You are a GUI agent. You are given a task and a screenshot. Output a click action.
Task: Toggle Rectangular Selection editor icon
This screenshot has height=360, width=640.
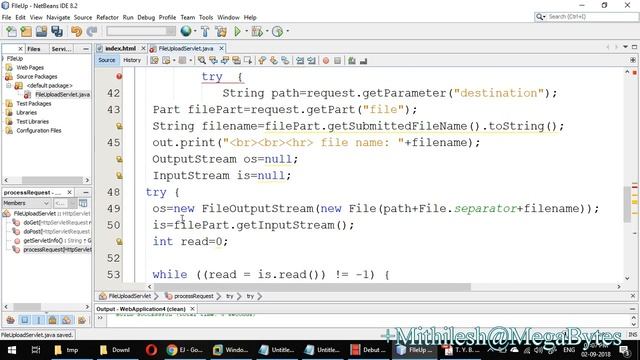247,60
